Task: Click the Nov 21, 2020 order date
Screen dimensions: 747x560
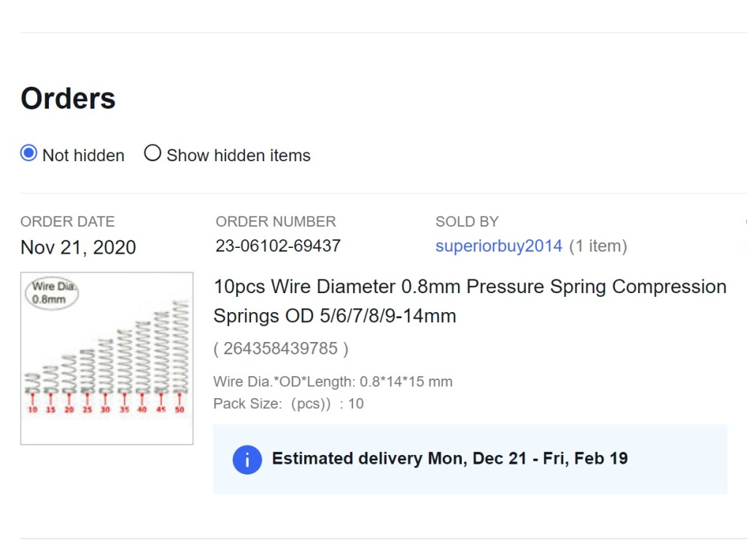Action: 78,248
